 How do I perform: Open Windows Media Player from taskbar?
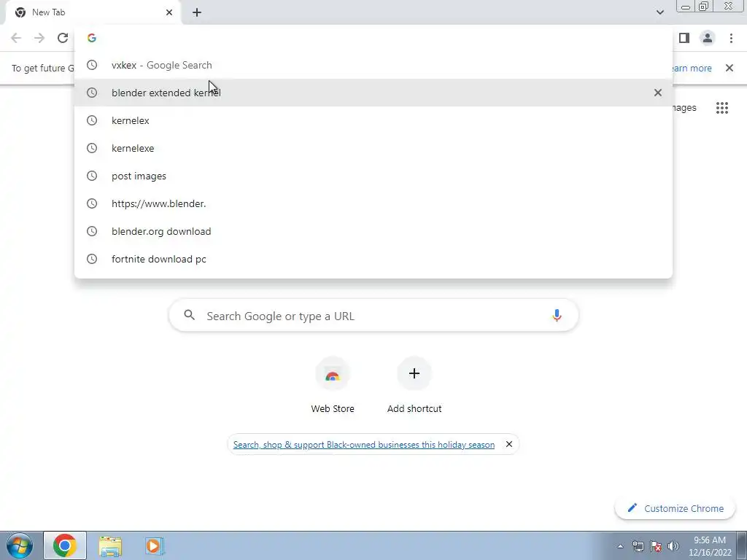pos(155,546)
